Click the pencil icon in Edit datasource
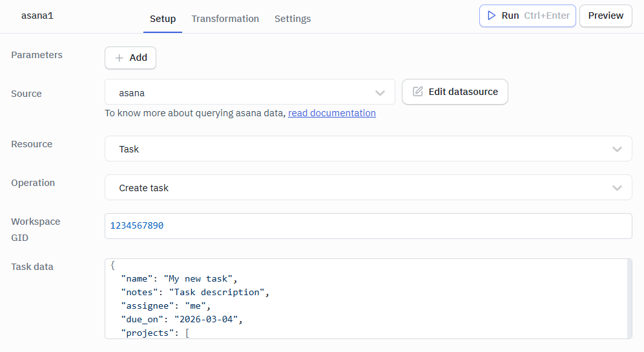 tap(418, 92)
